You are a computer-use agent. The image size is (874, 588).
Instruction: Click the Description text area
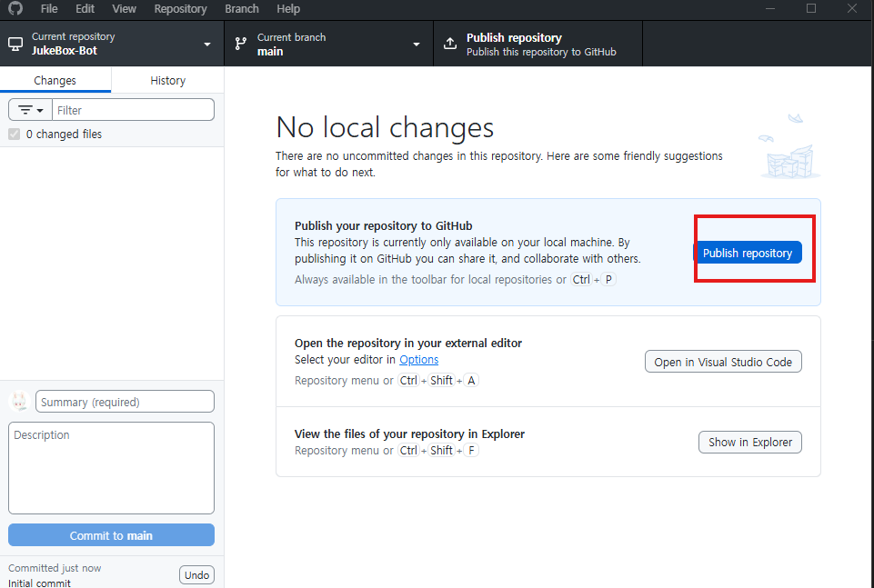point(112,468)
